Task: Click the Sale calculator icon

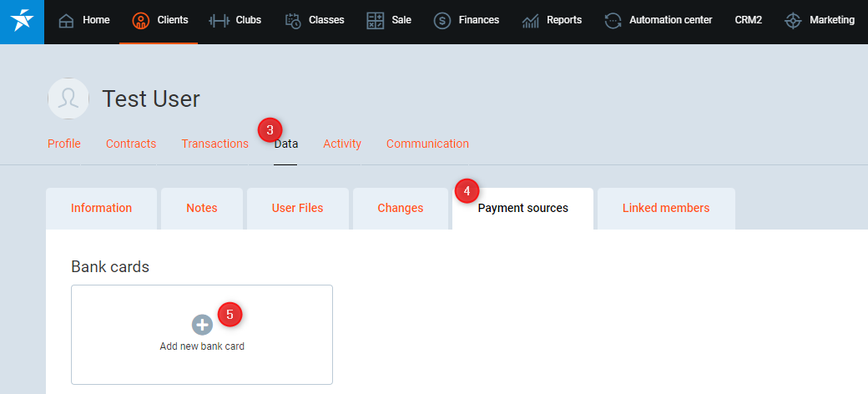Action: [x=376, y=21]
